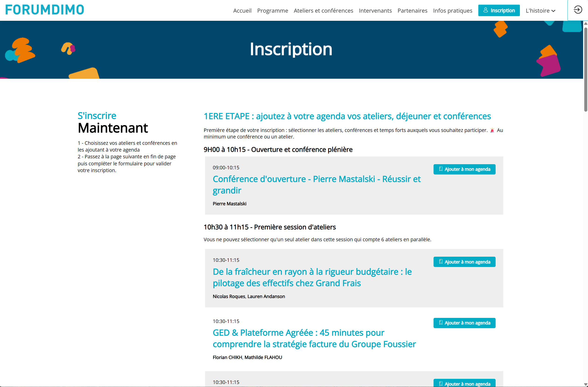Click the chevron next to L'histoire
The height and width of the screenshot is (387, 588).
(553, 11)
